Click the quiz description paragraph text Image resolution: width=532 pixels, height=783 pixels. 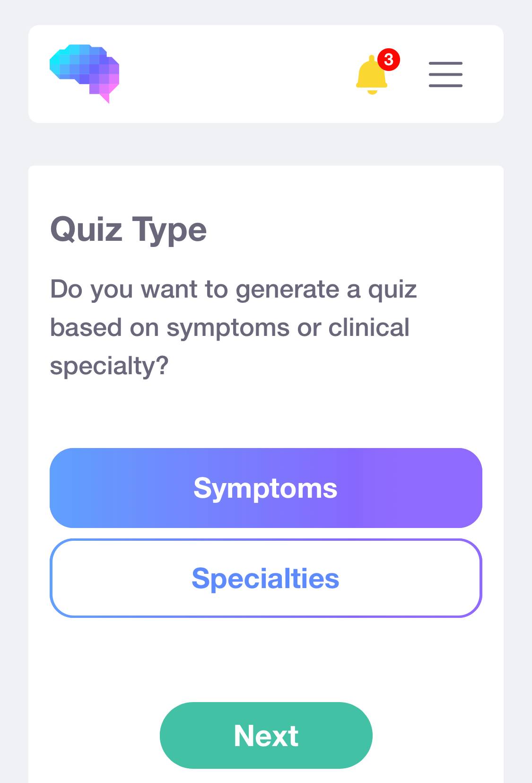(234, 327)
